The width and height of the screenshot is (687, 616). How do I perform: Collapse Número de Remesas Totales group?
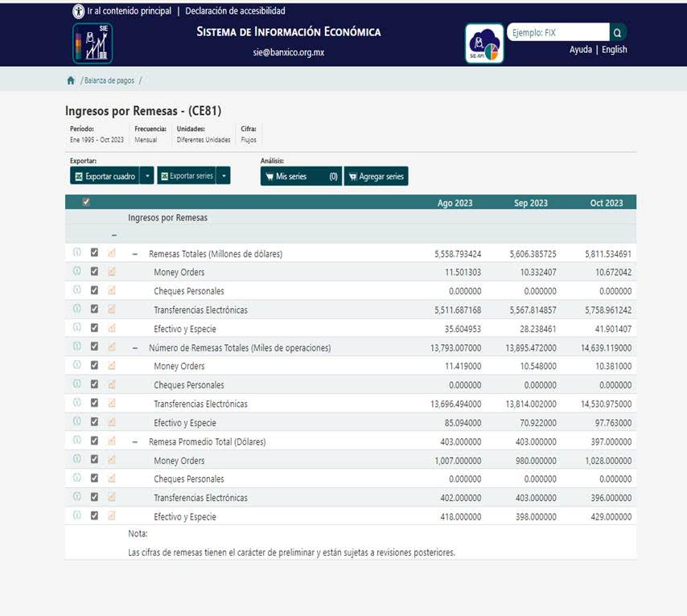pyautogui.click(x=134, y=347)
